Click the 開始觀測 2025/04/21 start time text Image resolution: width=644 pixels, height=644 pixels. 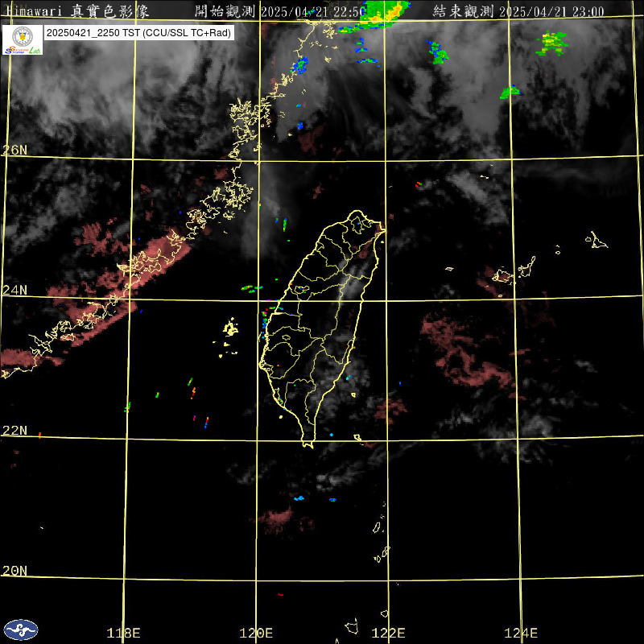(279, 11)
